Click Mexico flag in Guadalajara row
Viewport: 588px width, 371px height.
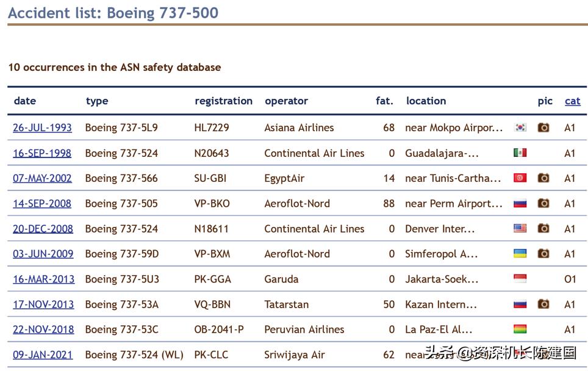click(520, 153)
